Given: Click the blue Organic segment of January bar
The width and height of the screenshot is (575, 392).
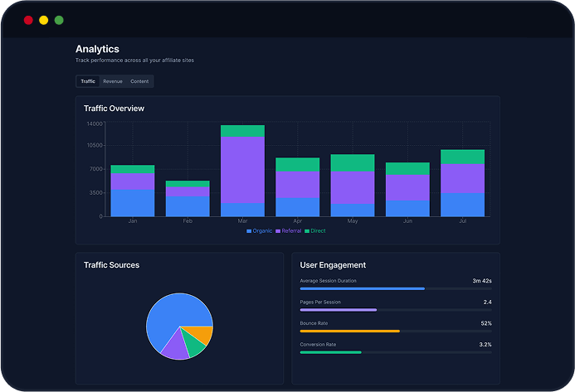Looking at the screenshot, I should (x=132, y=203).
